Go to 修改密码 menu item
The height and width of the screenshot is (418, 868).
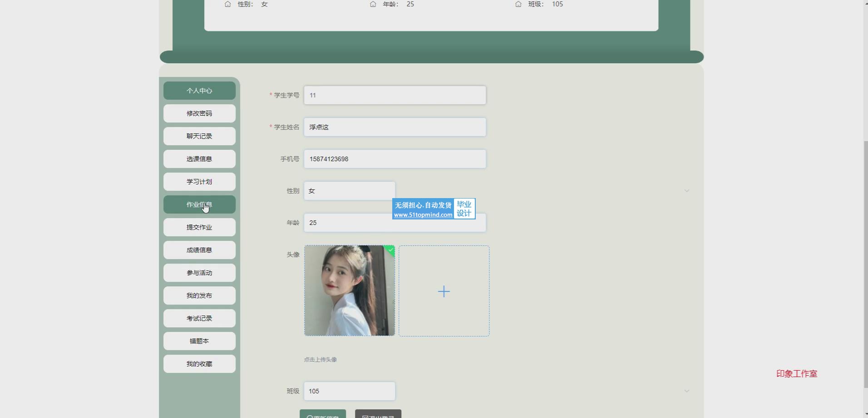[x=199, y=113]
